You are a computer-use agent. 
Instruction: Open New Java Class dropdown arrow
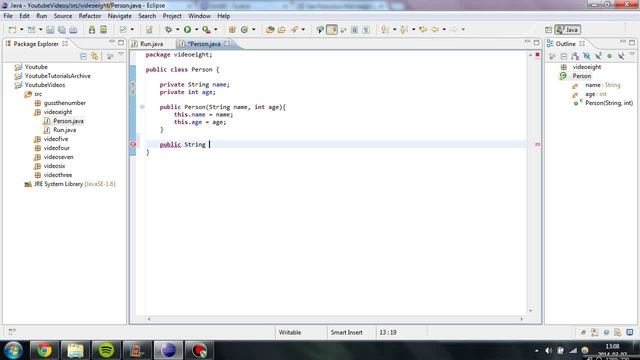(x=253, y=29)
